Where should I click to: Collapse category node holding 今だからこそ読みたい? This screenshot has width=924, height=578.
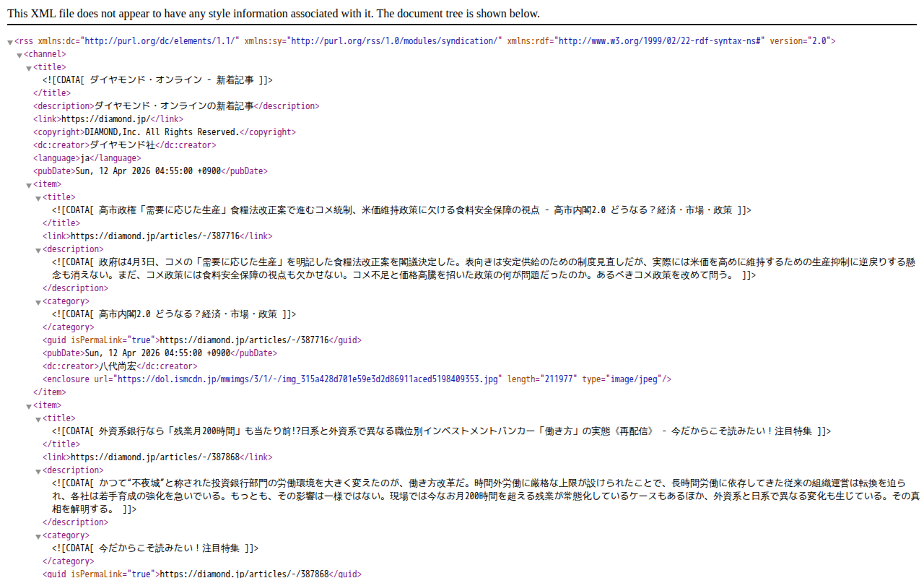38,536
